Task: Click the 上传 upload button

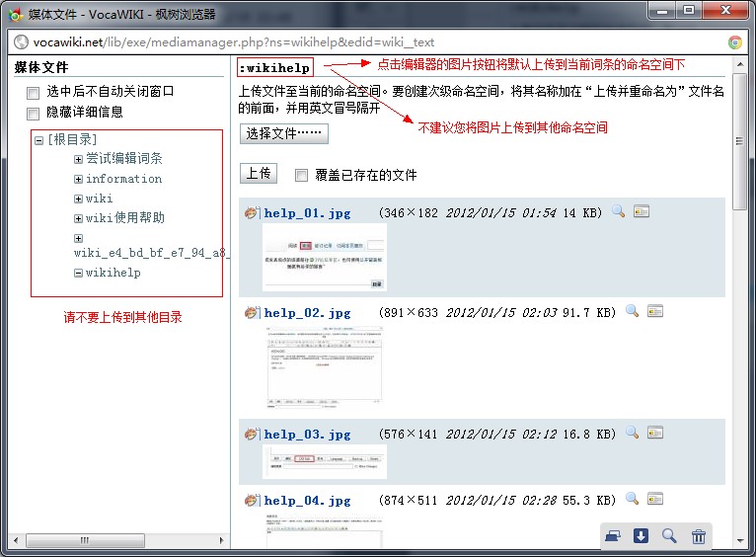Action: point(259,173)
